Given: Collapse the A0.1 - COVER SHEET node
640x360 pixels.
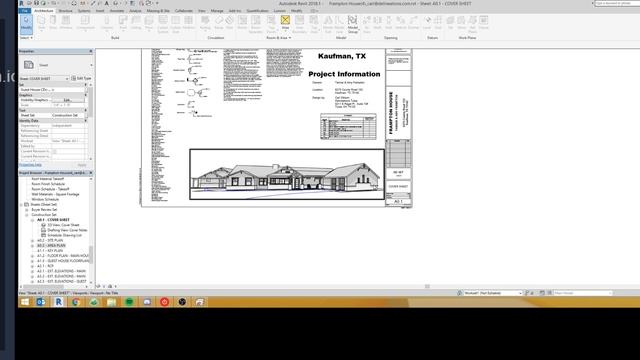Looking at the screenshot, I should [x=33, y=220].
